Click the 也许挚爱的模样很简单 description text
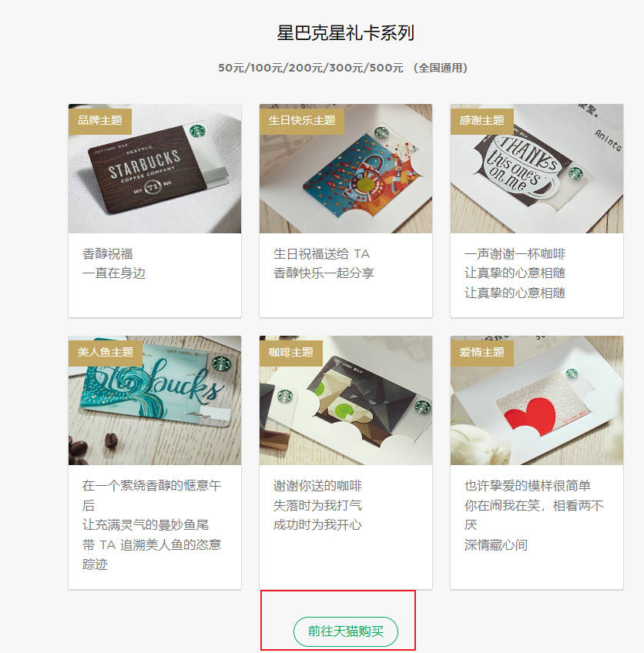The height and width of the screenshot is (653, 644). [528, 486]
